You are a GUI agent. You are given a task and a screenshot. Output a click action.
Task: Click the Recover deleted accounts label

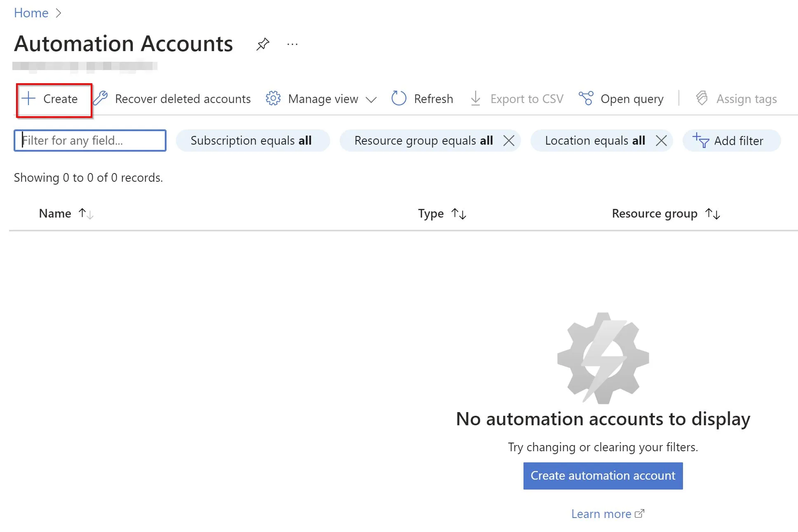pyautogui.click(x=183, y=99)
